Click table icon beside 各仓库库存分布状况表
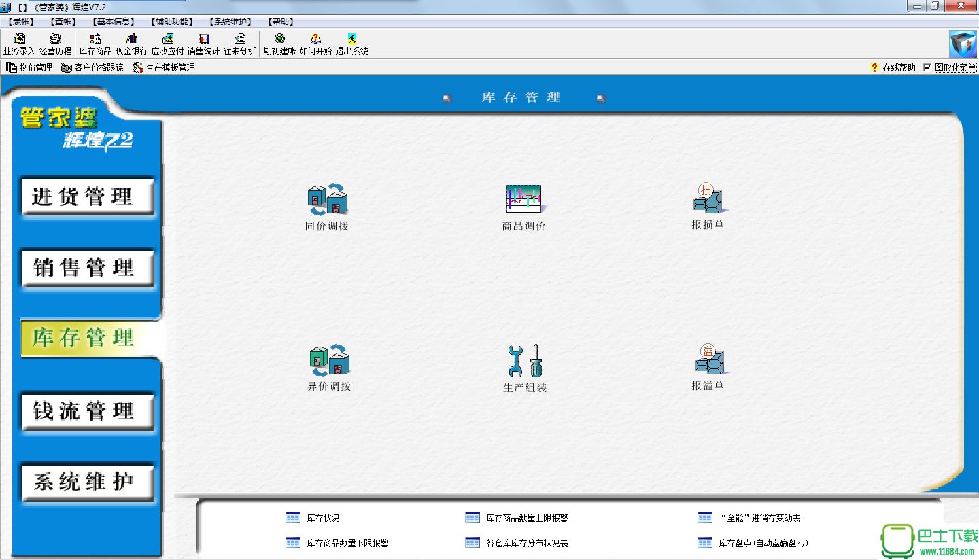The image size is (979, 560). coord(473,543)
